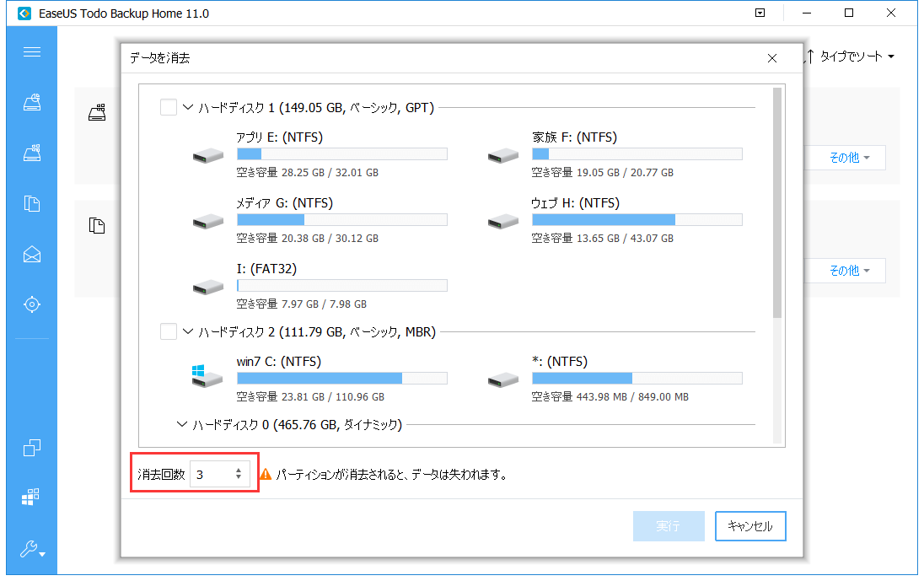Collapse the ハードディスク 1 section
The image size is (924, 581).
point(187,107)
